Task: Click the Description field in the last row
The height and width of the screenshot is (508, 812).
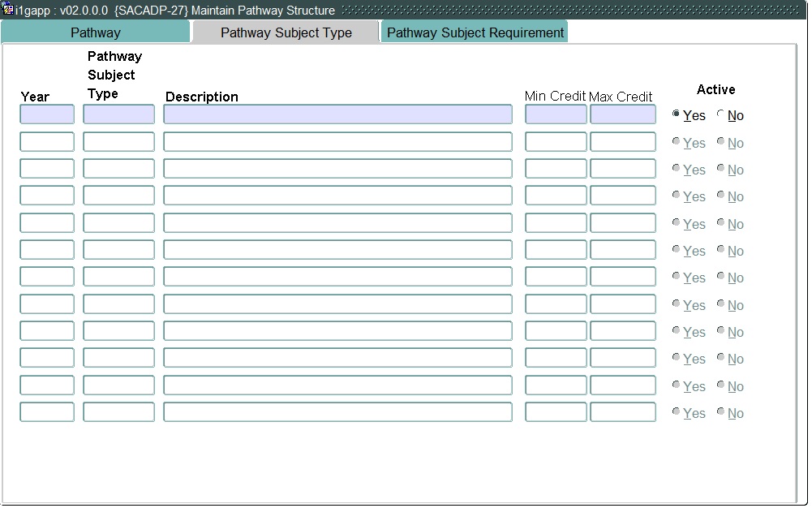Action: (x=337, y=412)
